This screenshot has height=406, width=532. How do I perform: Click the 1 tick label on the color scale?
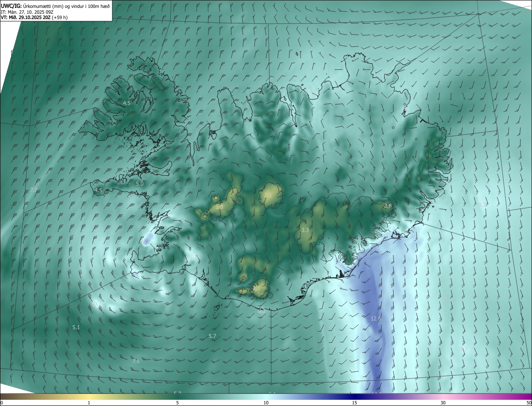coord(89,403)
